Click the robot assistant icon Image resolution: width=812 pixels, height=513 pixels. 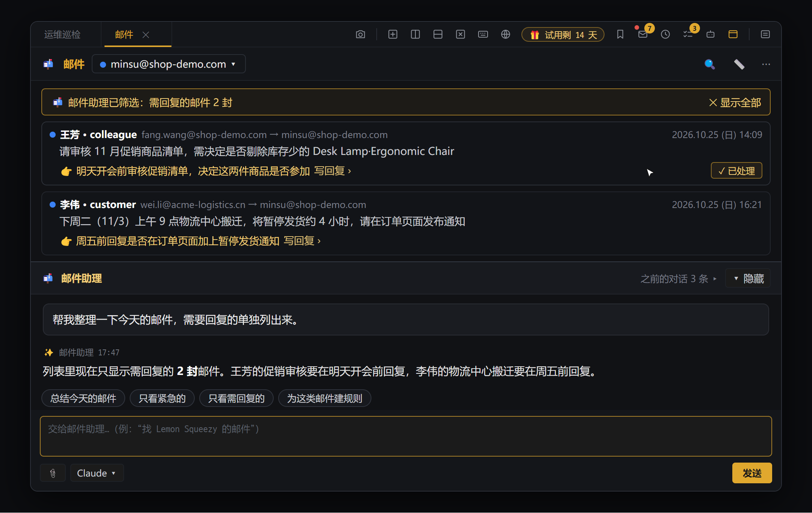pyautogui.click(x=710, y=35)
